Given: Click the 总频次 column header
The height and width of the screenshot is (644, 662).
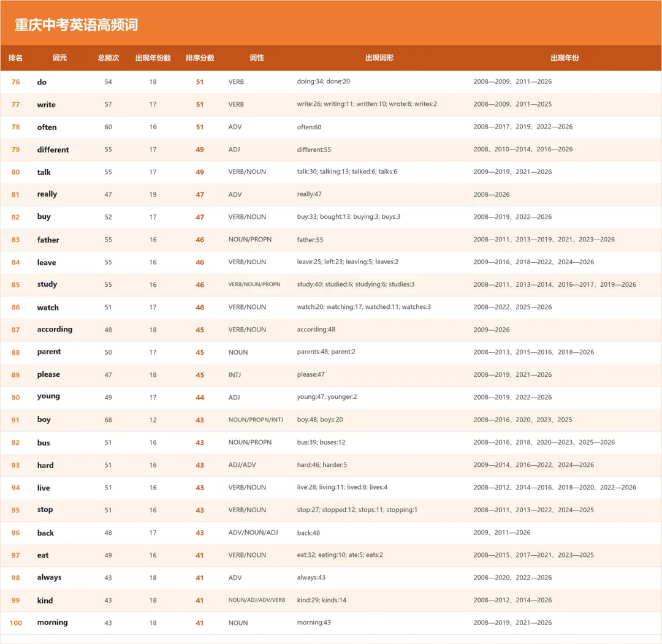Looking at the screenshot, I should 108,58.
